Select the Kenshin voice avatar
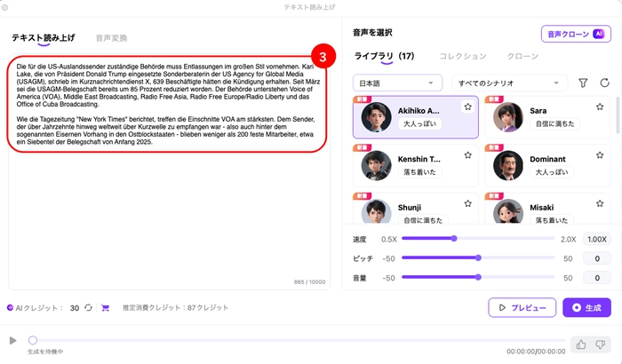Viewport: 622px width, 364px height. [376, 165]
